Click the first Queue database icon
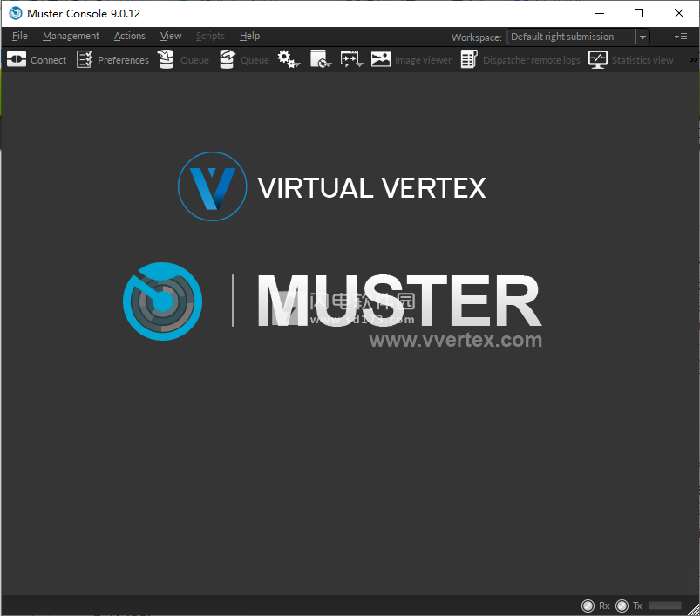The height and width of the screenshot is (616, 700). (x=167, y=59)
